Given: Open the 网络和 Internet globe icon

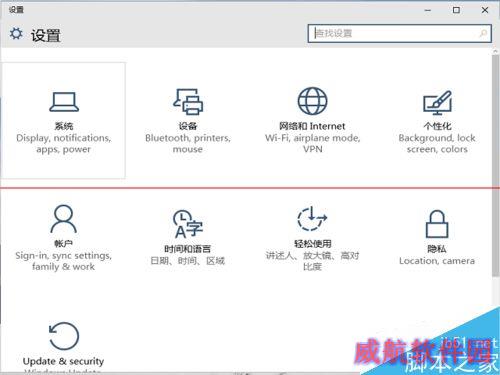Looking at the screenshot, I should coord(312,101).
